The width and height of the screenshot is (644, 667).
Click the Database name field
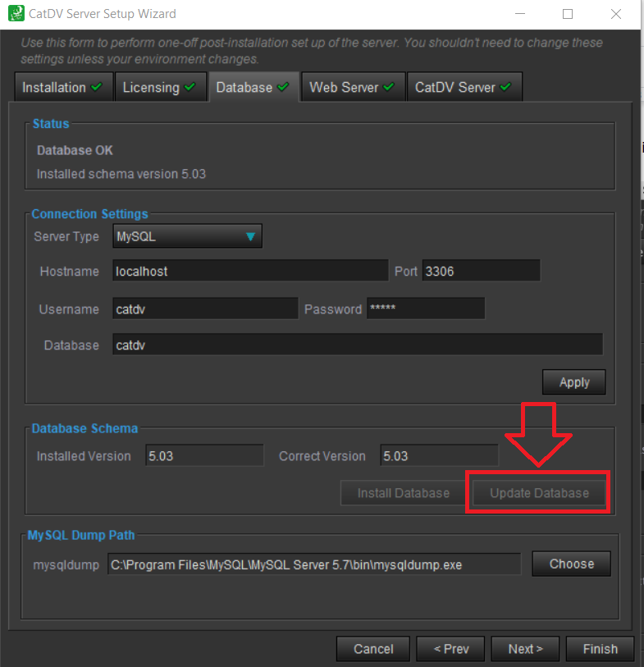tap(358, 345)
